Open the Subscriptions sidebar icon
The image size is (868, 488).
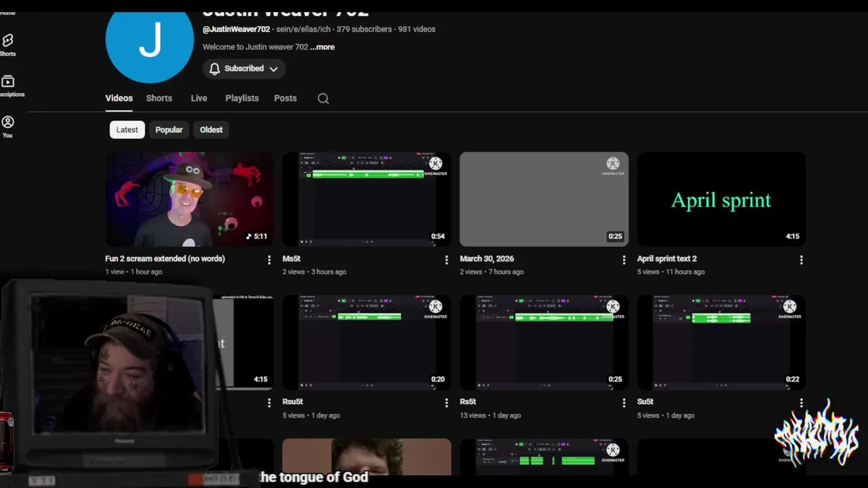tap(8, 82)
